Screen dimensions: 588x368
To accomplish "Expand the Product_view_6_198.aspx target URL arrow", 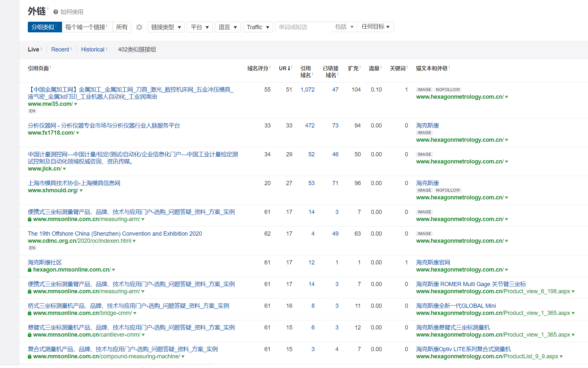I will point(573,292).
